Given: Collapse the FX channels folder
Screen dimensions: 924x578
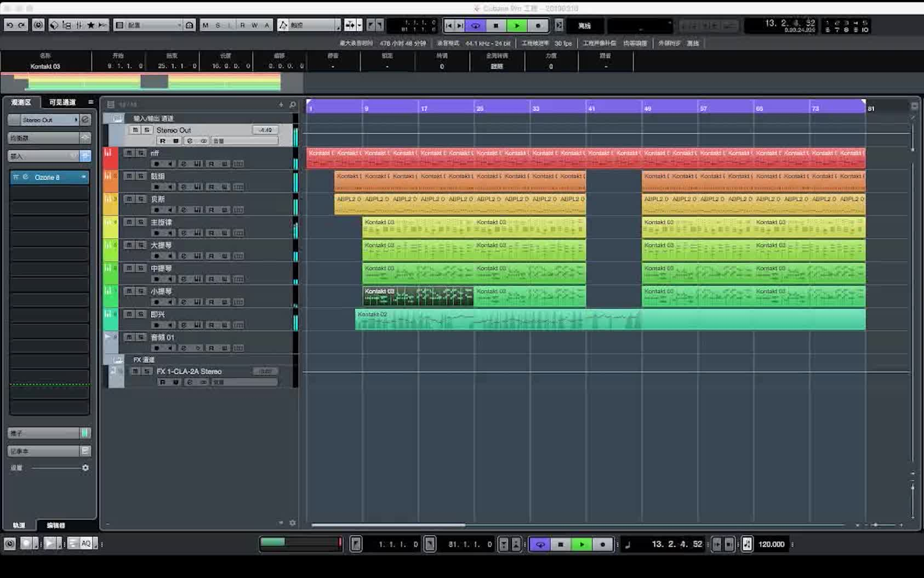Looking at the screenshot, I should coord(118,360).
